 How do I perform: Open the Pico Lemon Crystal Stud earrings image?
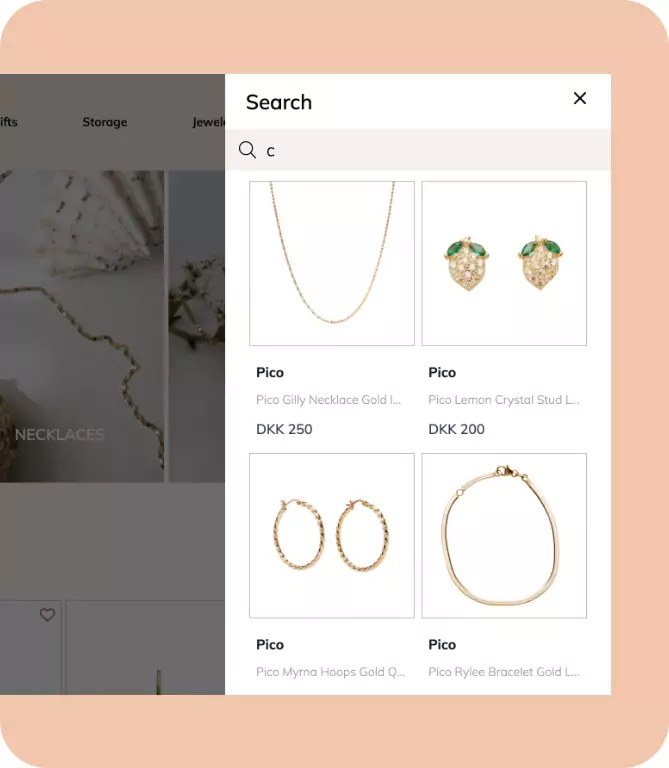(504, 264)
